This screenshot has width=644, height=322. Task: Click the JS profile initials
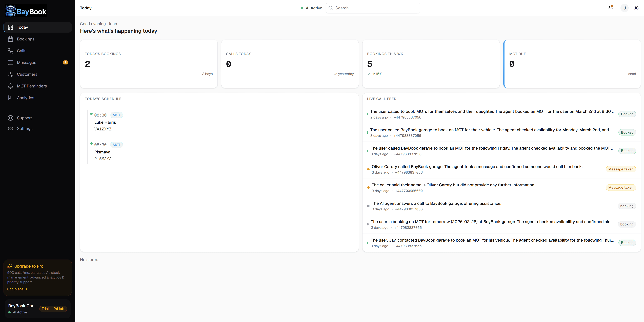click(x=636, y=8)
